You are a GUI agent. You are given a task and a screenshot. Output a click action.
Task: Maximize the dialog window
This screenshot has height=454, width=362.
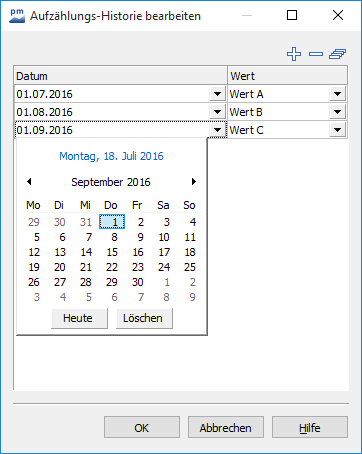click(292, 15)
